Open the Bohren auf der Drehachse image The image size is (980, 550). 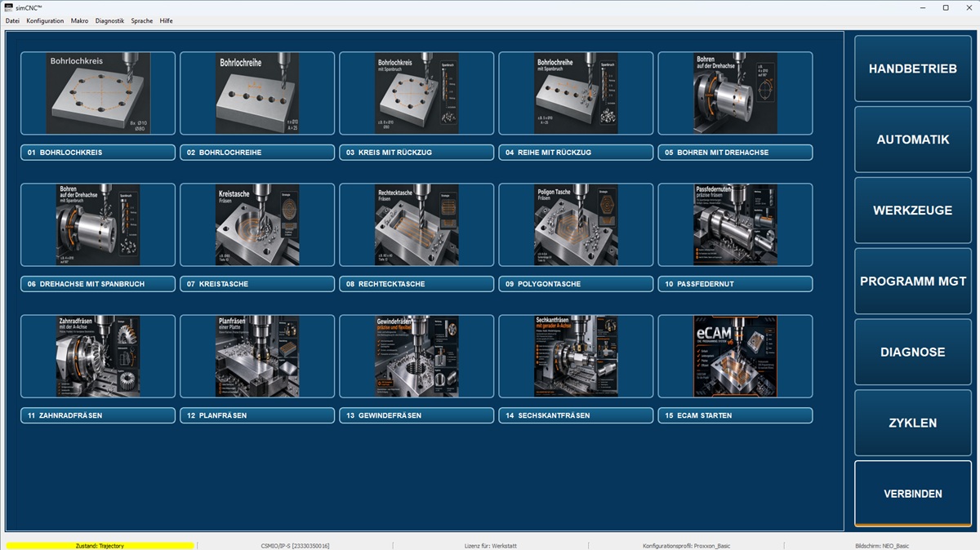click(x=735, y=93)
